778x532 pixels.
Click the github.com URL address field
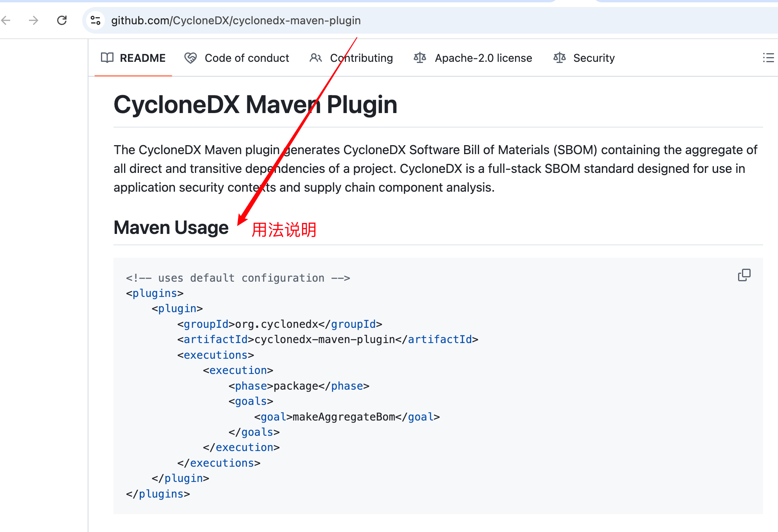click(236, 20)
